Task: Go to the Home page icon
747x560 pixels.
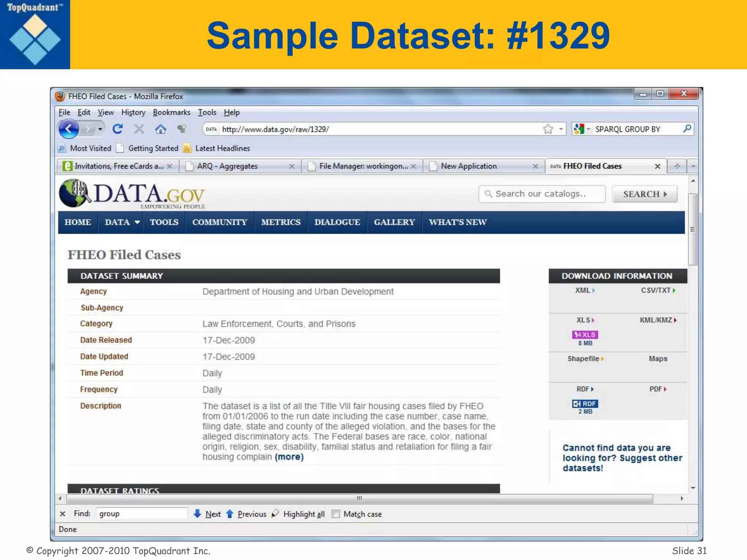Action: coord(160,129)
